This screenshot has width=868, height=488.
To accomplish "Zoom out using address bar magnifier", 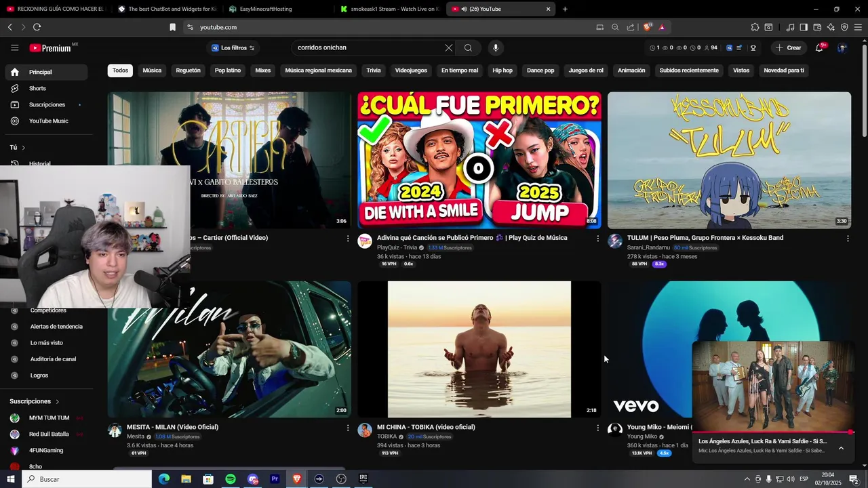I will 615,27.
